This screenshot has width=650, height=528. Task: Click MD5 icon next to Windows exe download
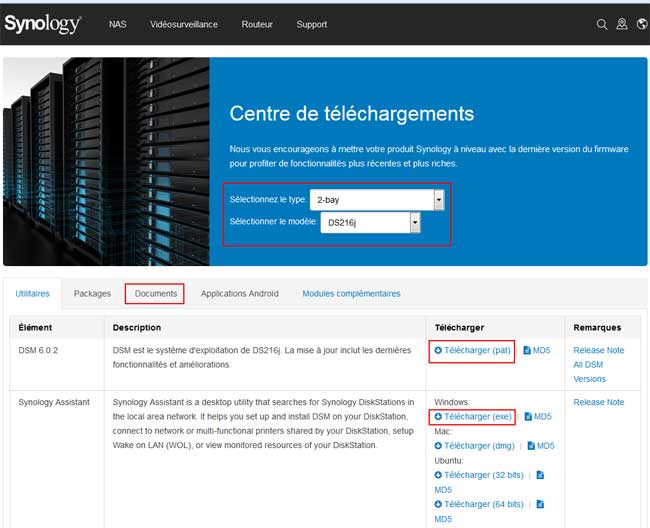[x=526, y=416]
